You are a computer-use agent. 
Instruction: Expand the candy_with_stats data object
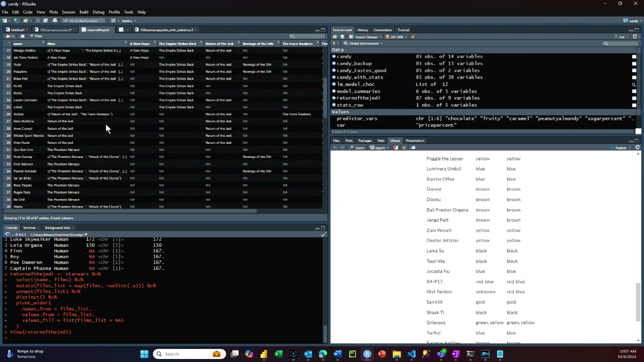[x=334, y=77]
